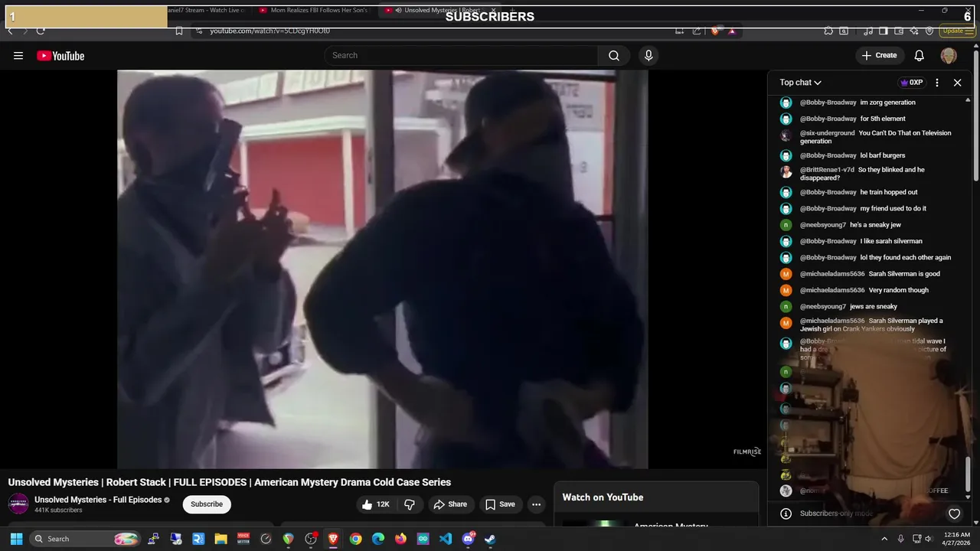The width and height of the screenshot is (980, 551).
Task: Click the video player frame
Action: (x=382, y=269)
